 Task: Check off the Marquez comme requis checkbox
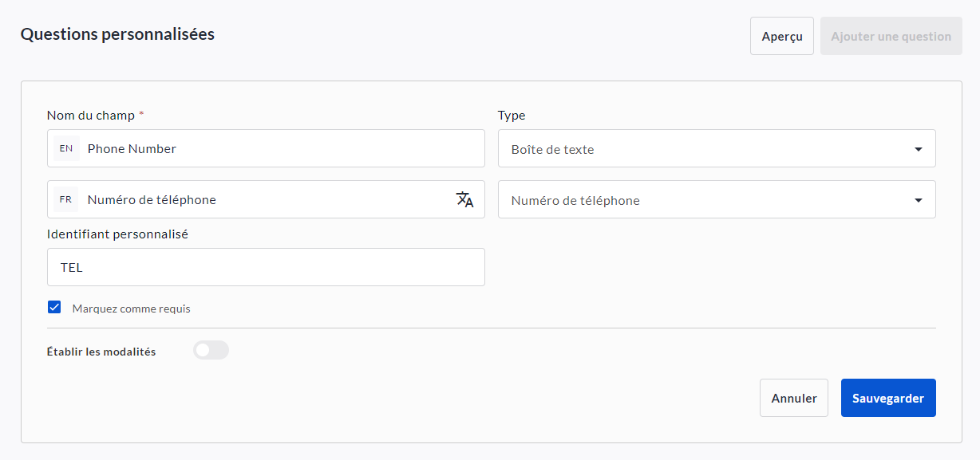[x=54, y=308]
